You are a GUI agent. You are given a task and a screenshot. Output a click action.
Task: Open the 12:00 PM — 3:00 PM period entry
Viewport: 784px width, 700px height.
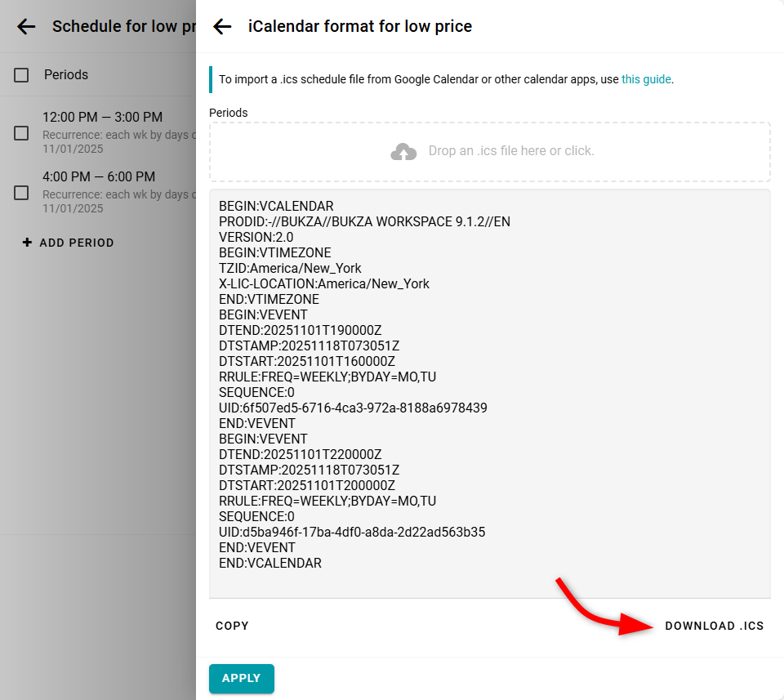[x=102, y=118]
